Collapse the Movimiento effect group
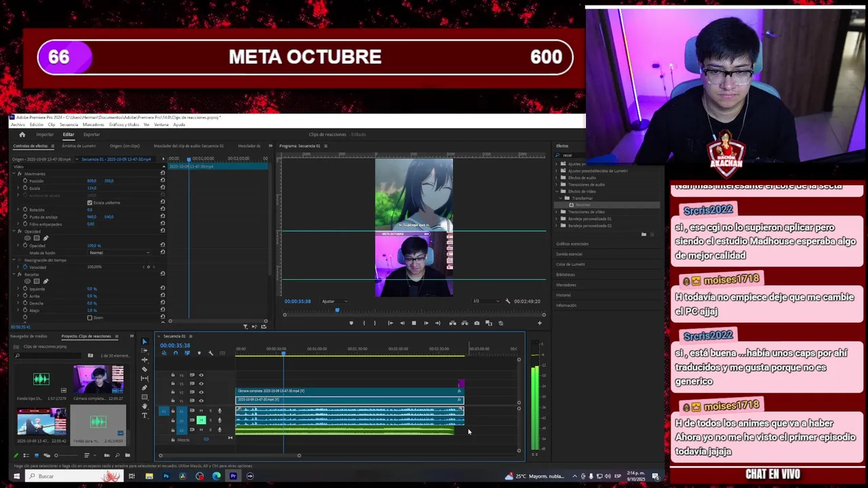 click(x=14, y=174)
